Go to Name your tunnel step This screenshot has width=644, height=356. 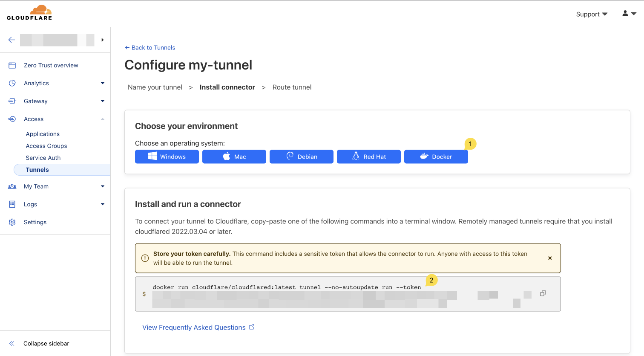click(x=155, y=87)
